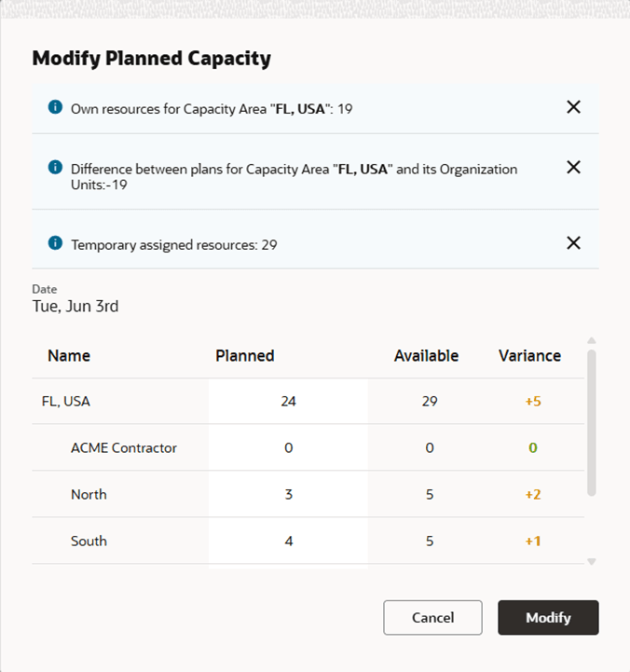Edit Planned value for FL, USA

288,401
